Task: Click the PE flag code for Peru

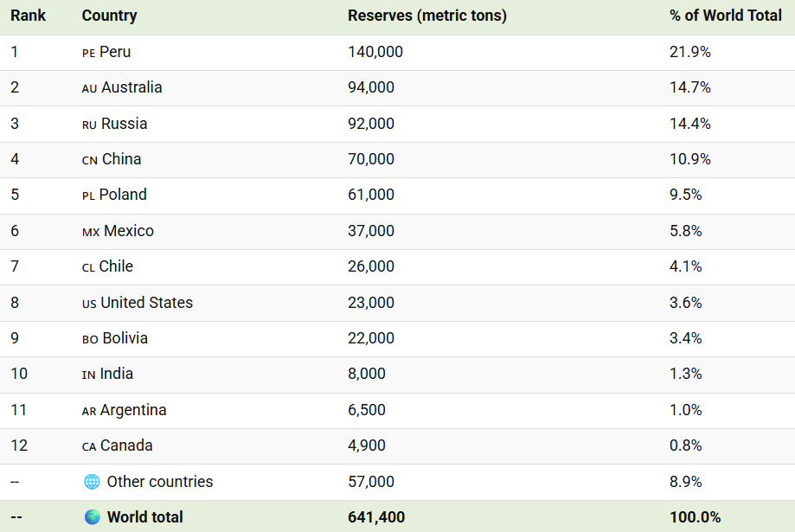Action: point(88,53)
